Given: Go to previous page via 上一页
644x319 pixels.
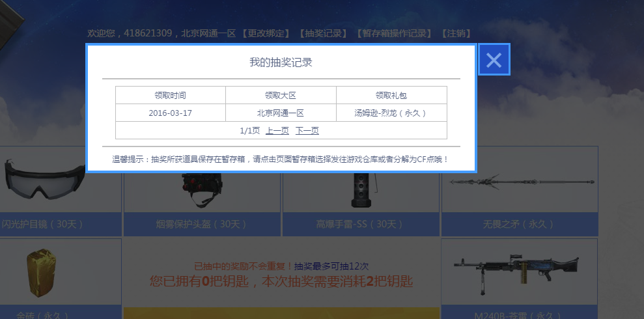Looking at the screenshot, I should click(277, 131).
